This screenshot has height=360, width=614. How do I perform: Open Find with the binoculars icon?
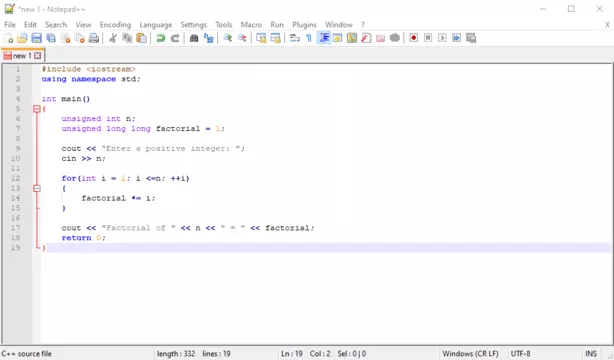tap(194, 38)
